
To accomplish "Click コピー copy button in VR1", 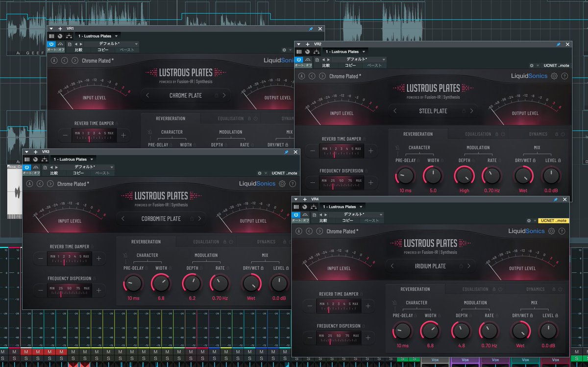I will click(103, 49).
